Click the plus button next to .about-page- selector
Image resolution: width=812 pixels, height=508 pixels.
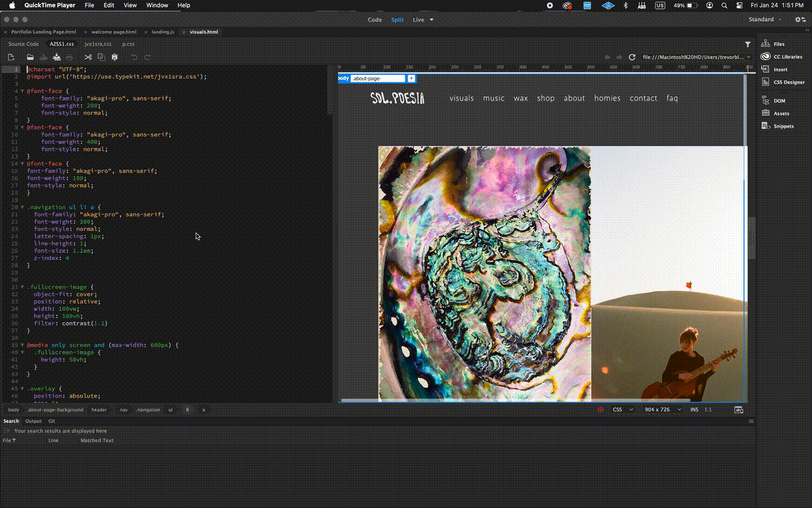point(411,78)
